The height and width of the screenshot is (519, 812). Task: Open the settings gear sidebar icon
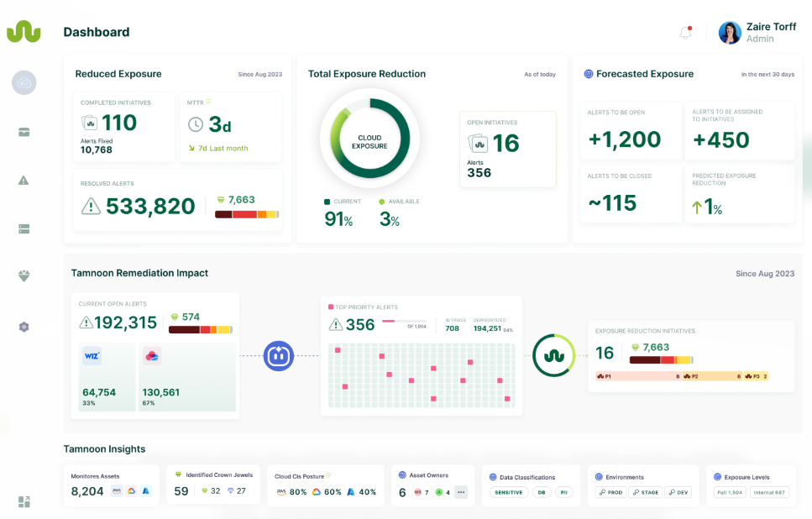(24, 327)
